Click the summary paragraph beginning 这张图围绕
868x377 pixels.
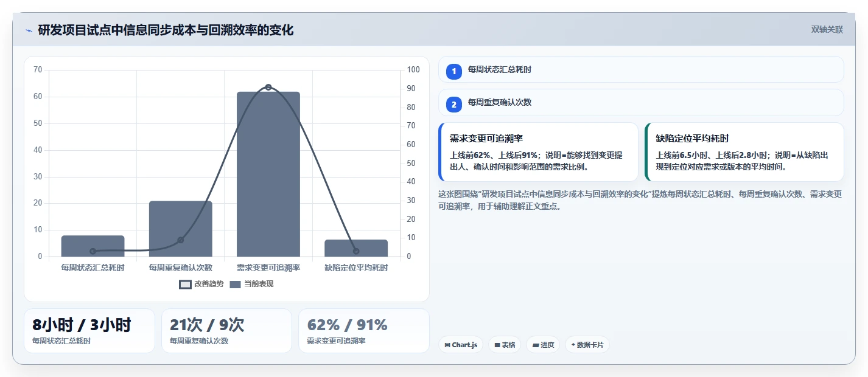[640, 200]
